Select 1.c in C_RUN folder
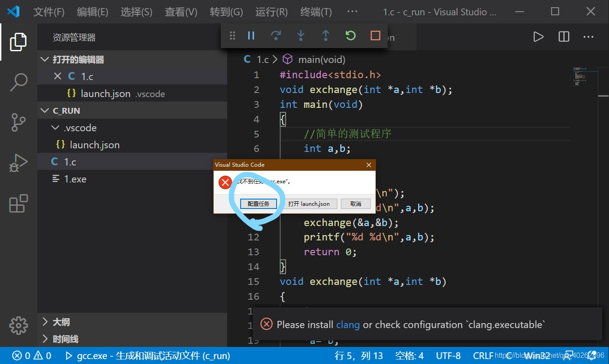The width and height of the screenshot is (609, 364). tap(132, 162)
